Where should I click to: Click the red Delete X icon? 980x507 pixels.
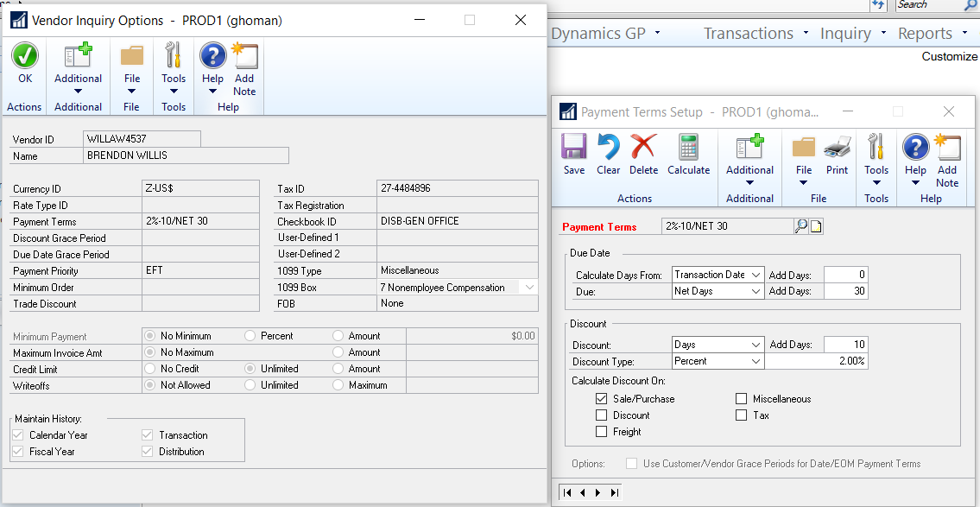(644, 147)
